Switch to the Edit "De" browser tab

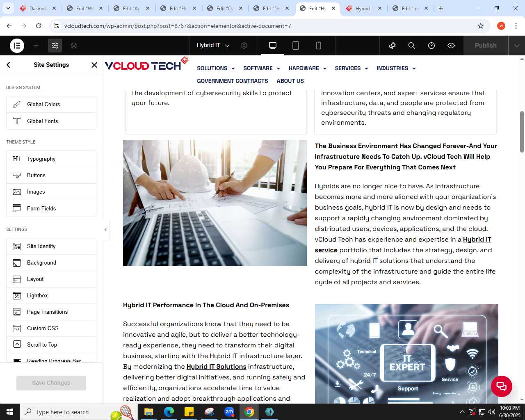(272, 8)
